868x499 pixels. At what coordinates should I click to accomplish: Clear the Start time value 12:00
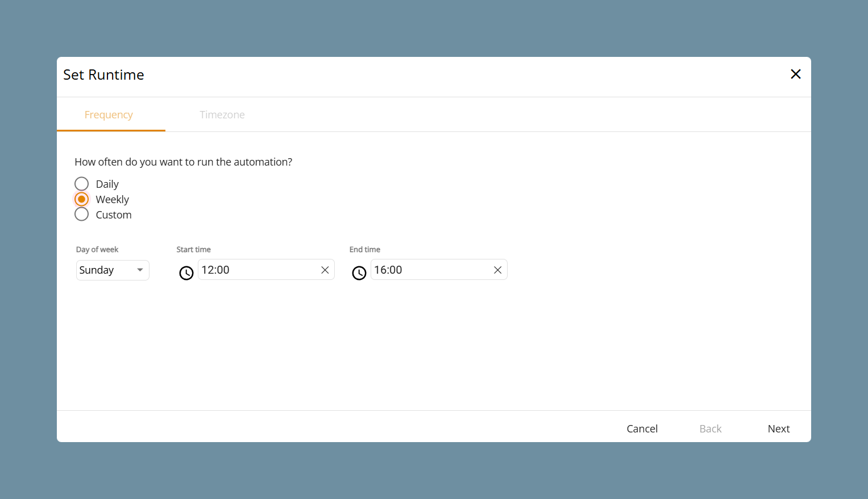325,270
